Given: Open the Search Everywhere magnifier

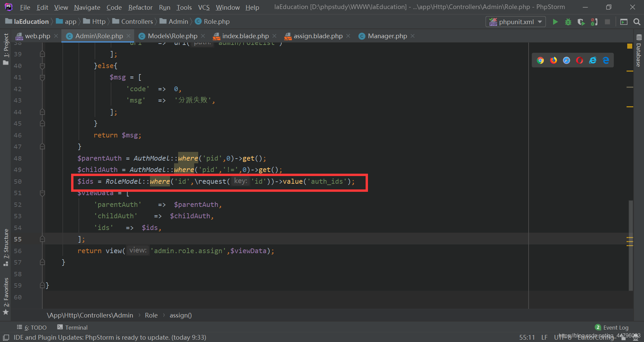Looking at the screenshot, I should pyautogui.click(x=637, y=22).
